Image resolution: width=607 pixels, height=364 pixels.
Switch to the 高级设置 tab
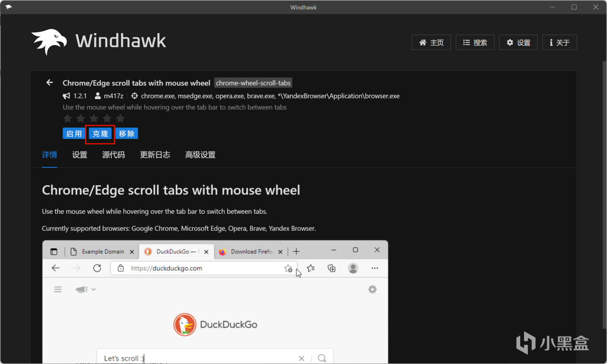200,155
